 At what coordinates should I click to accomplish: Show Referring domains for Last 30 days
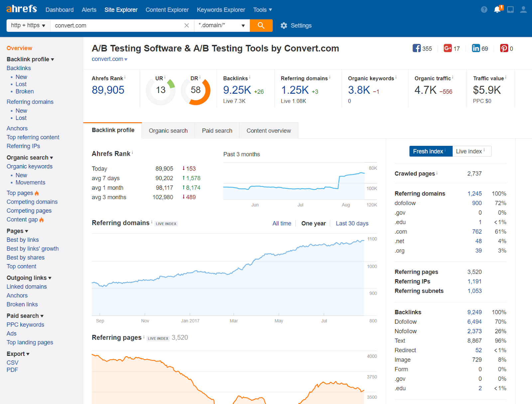[352, 223]
